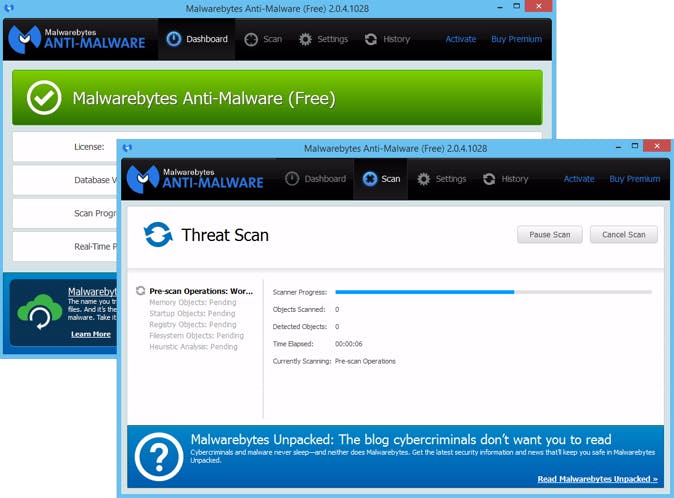The width and height of the screenshot is (674, 498).
Task: Click the question mark help icon
Action: (159, 456)
